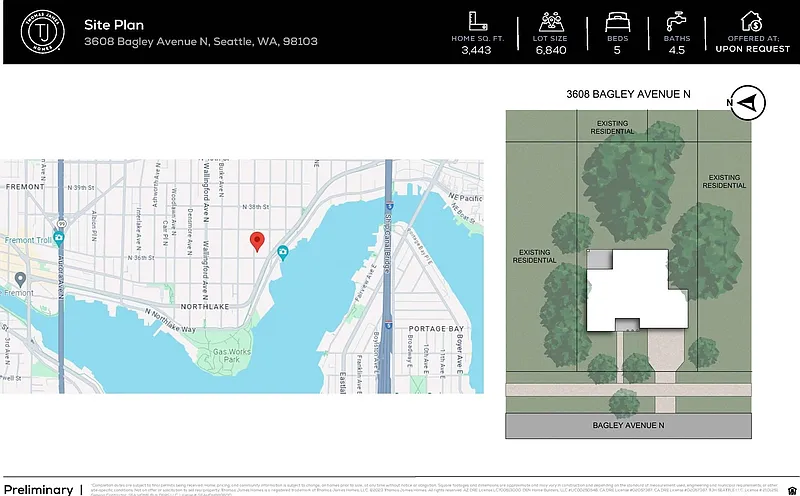Click the Preliminary label at bottom left

pyautogui.click(x=38, y=489)
